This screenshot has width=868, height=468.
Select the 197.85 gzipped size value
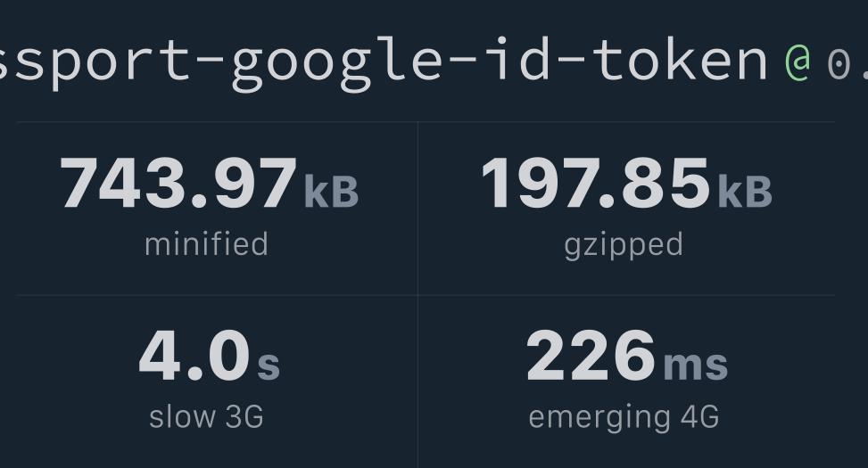[595, 184]
